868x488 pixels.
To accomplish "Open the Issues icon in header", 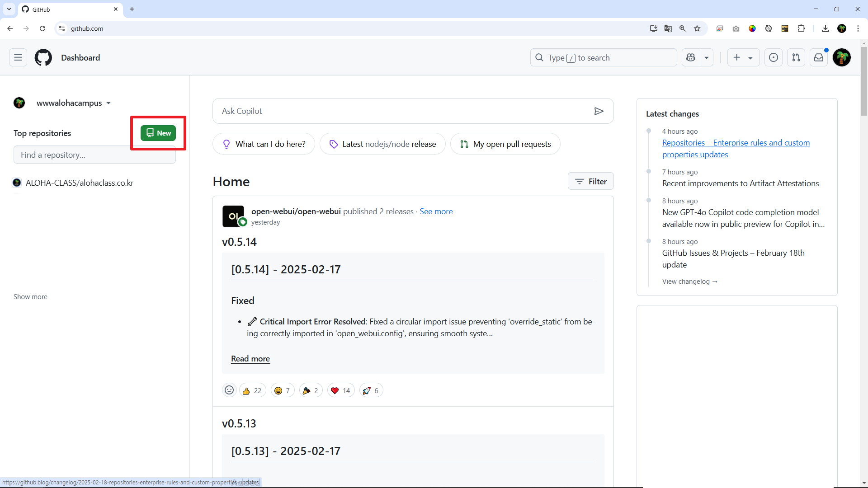I will [774, 57].
